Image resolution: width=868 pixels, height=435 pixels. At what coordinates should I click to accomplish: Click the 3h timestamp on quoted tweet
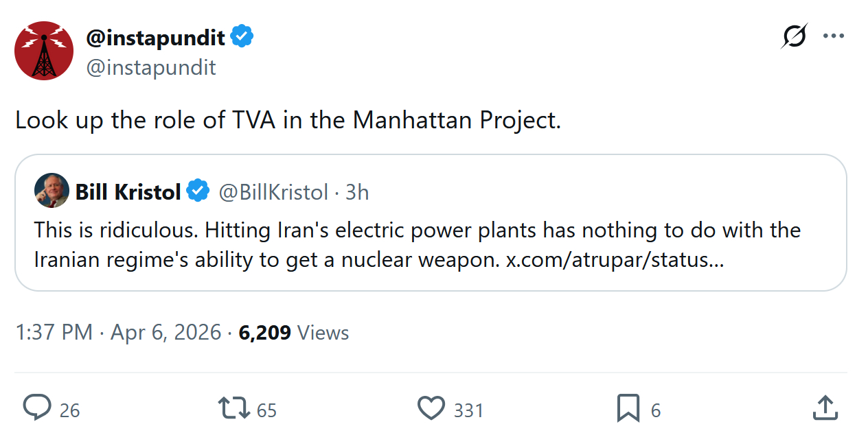pyautogui.click(x=357, y=193)
